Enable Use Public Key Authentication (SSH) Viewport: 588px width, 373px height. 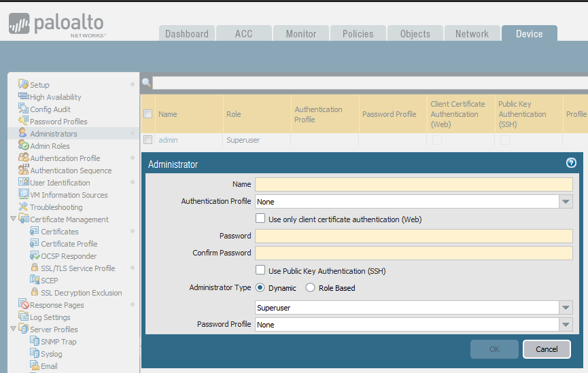[x=260, y=270]
